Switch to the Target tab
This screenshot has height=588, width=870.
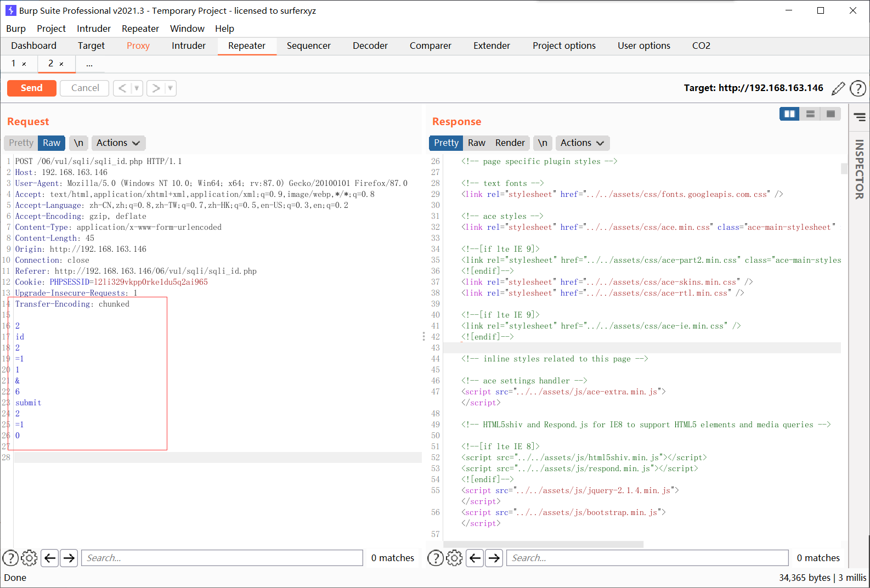(x=91, y=46)
